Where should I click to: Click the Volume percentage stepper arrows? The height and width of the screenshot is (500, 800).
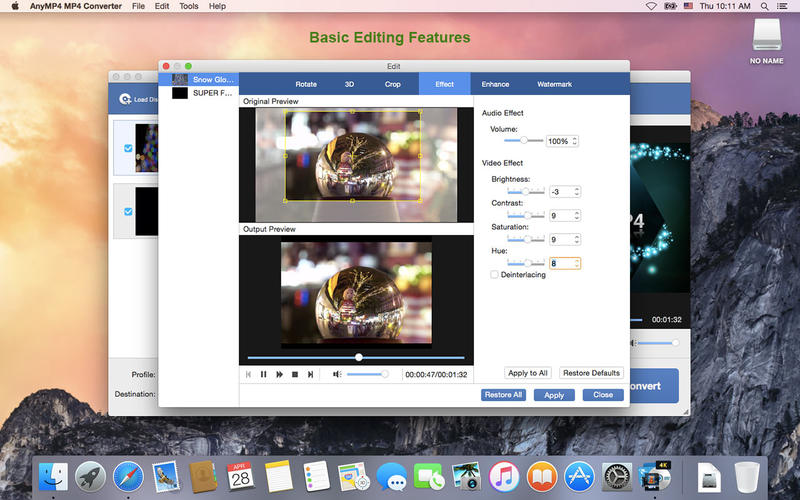(x=574, y=141)
